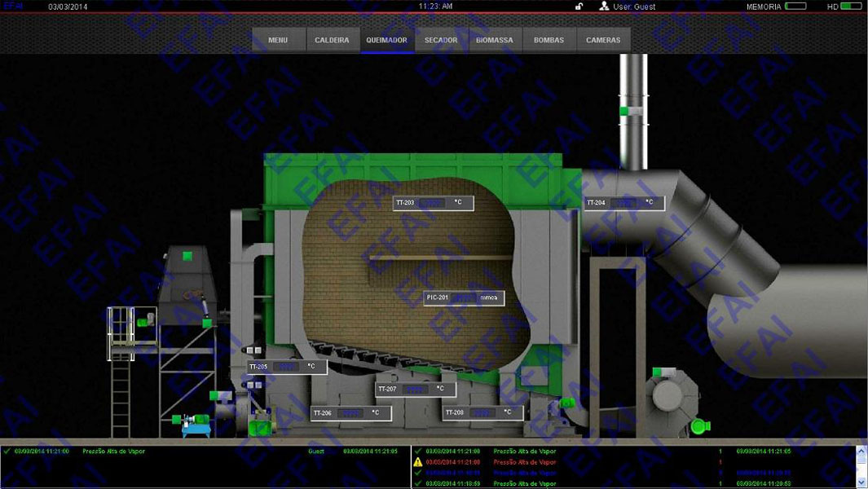
Task: Switch to the CALDEIRA tab
Action: 333,40
